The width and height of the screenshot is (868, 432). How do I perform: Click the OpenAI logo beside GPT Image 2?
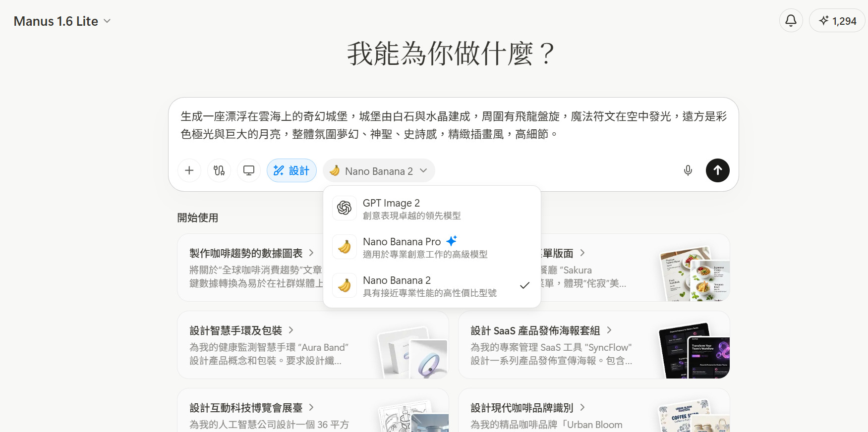(x=345, y=208)
